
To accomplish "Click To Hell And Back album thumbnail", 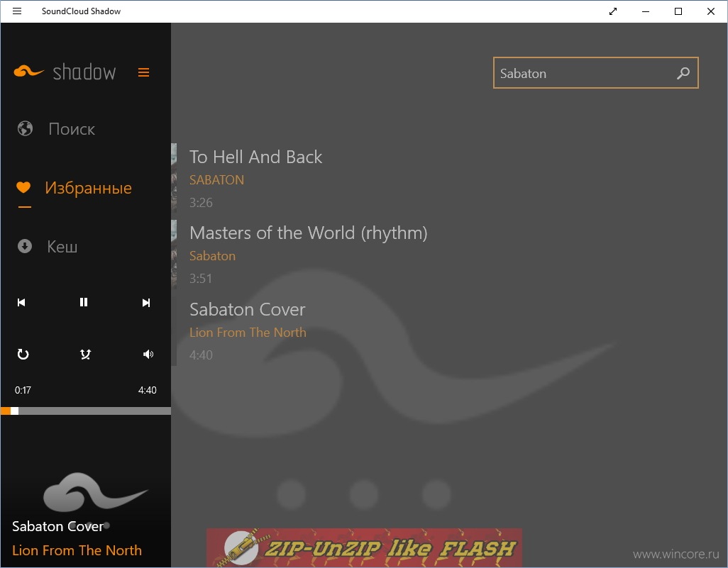I will tap(174, 179).
